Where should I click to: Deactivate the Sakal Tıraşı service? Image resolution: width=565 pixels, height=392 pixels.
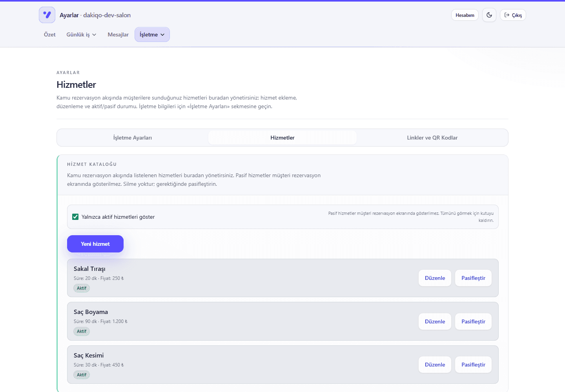pyautogui.click(x=473, y=278)
